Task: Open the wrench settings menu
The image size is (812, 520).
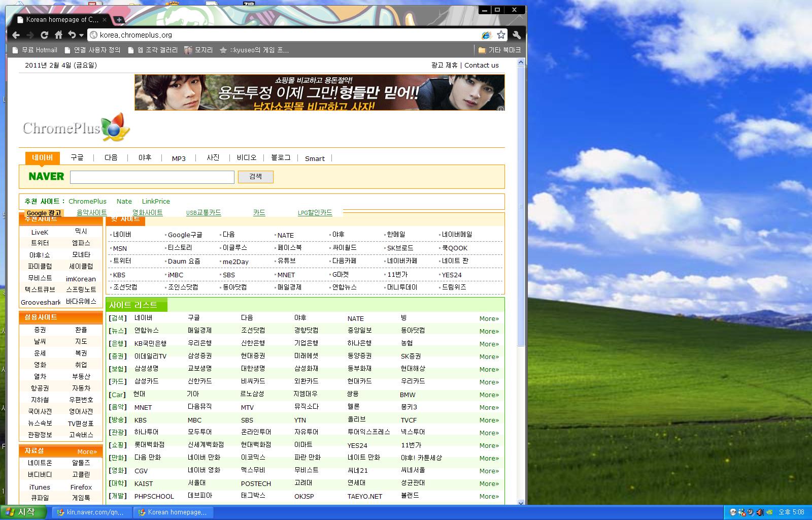Action: pyautogui.click(x=517, y=35)
